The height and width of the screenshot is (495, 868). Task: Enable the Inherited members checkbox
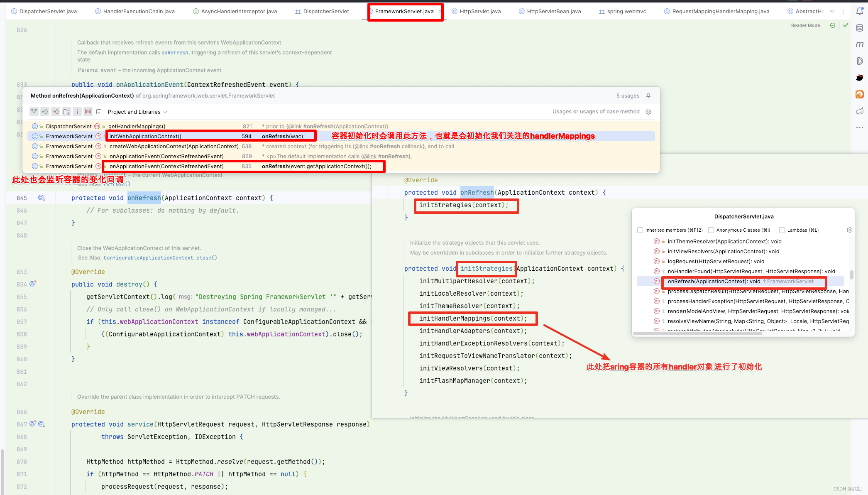click(x=640, y=230)
